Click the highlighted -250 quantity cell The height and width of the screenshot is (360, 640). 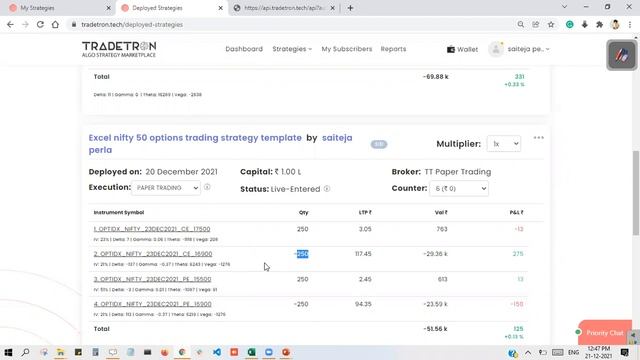coord(301,254)
